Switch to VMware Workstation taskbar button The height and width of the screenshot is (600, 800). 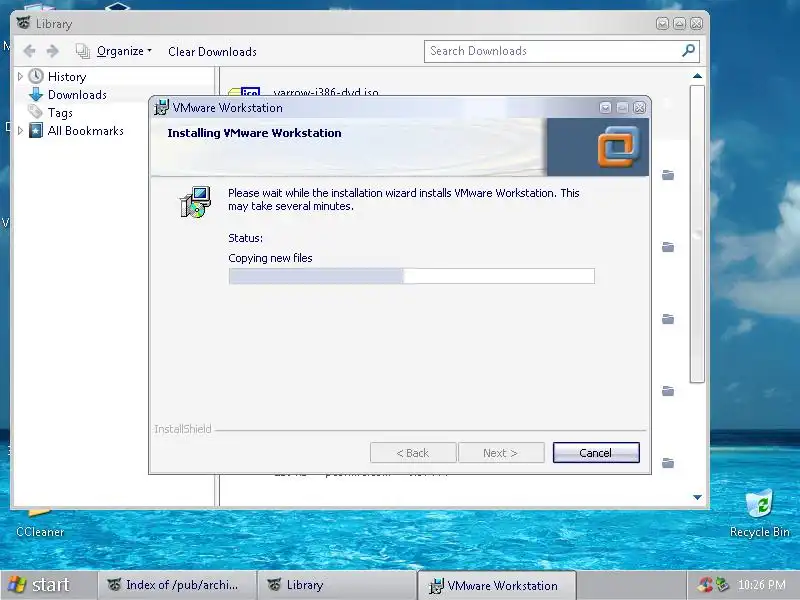pyautogui.click(x=497, y=585)
